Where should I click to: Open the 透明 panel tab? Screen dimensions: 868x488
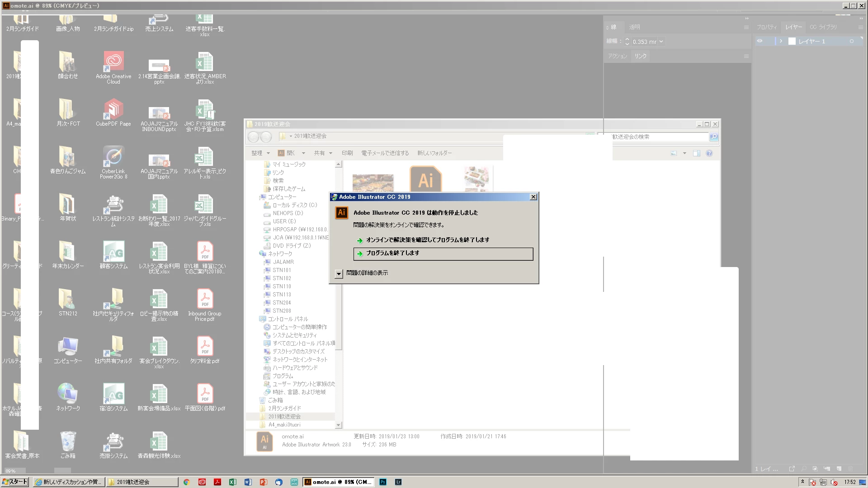tap(634, 27)
